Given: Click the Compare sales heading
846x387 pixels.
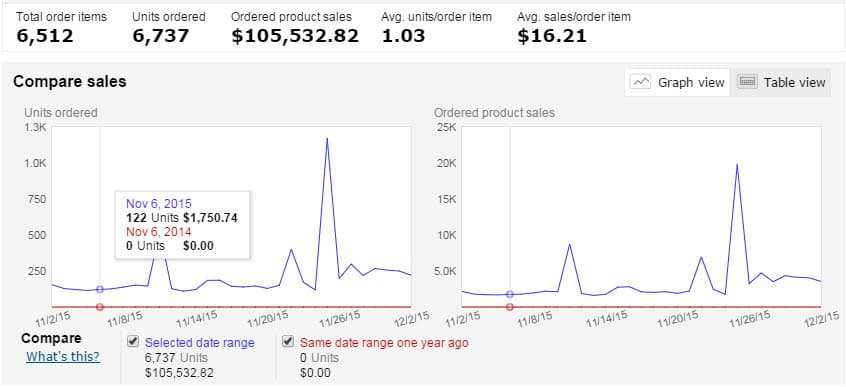Looking at the screenshot, I should [70, 82].
